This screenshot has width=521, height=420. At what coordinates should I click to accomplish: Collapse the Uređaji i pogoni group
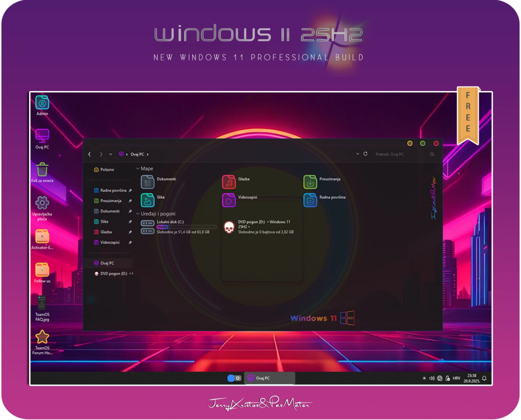click(x=138, y=214)
